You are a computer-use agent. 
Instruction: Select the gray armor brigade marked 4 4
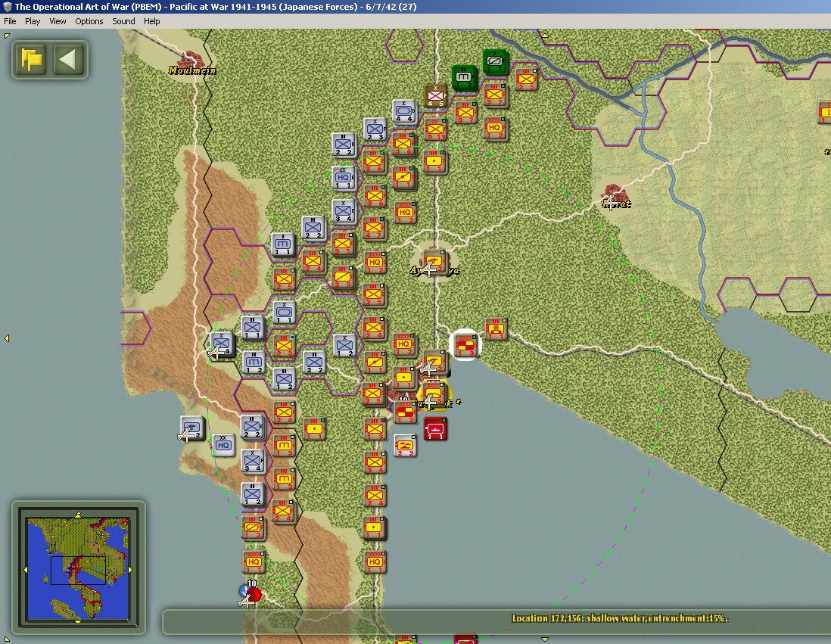click(x=404, y=111)
